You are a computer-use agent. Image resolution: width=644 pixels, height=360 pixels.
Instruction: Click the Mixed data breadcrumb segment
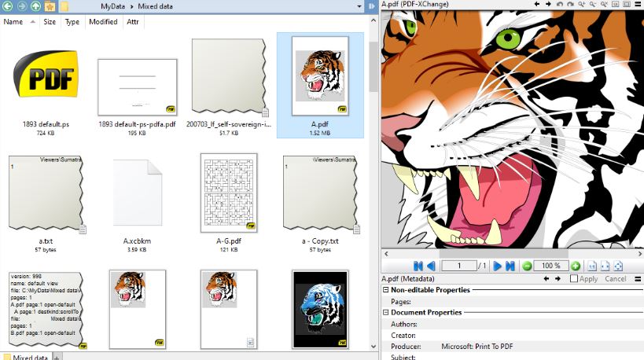[x=155, y=6]
